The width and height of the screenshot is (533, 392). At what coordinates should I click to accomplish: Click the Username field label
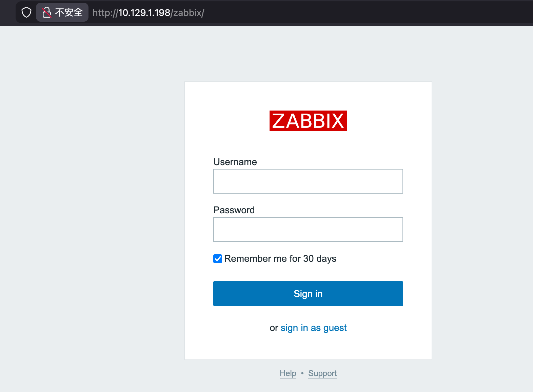(x=235, y=162)
